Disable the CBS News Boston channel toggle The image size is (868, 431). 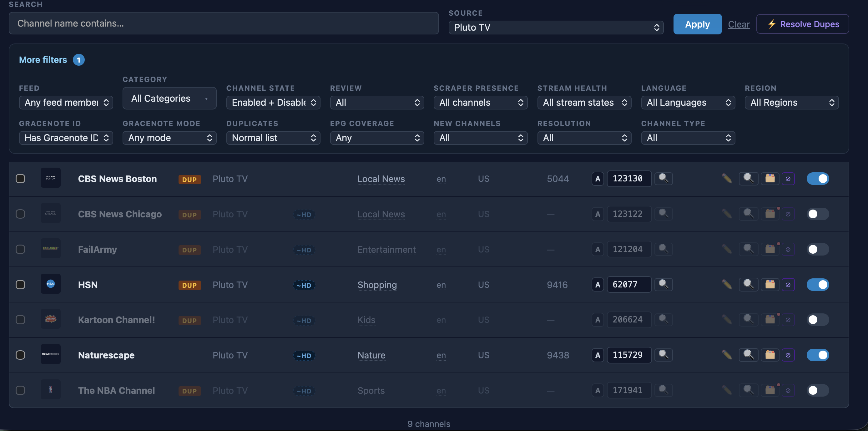pos(818,179)
